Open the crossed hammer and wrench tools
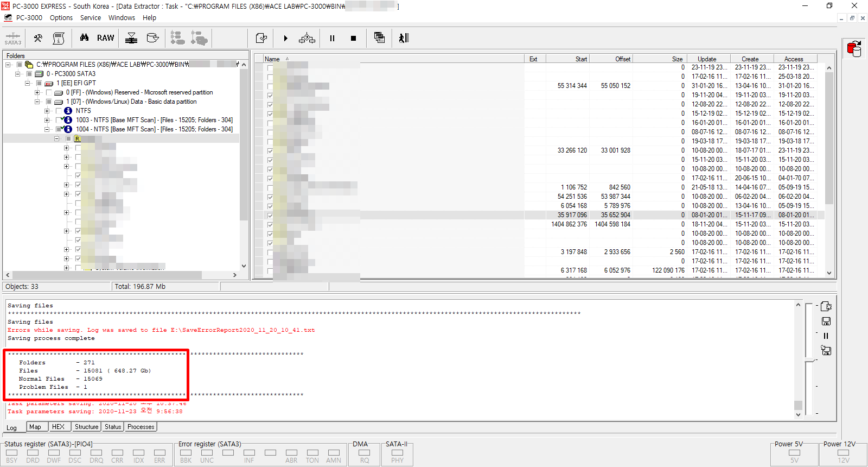 [x=38, y=38]
